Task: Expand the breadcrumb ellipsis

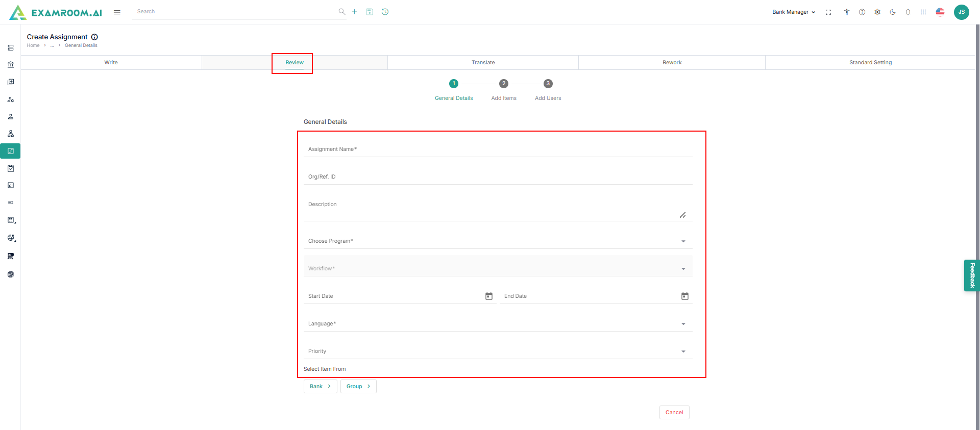Action: (52, 45)
